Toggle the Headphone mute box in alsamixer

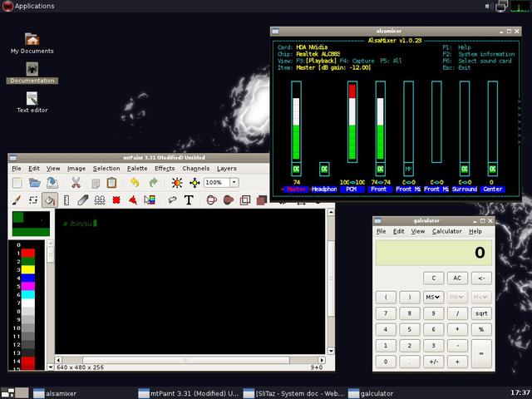pyautogui.click(x=324, y=169)
